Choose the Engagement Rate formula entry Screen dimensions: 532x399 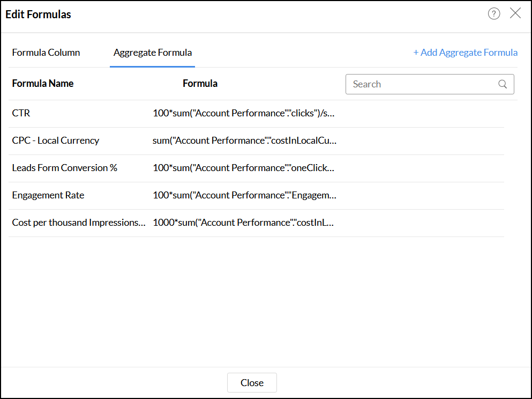pos(48,195)
